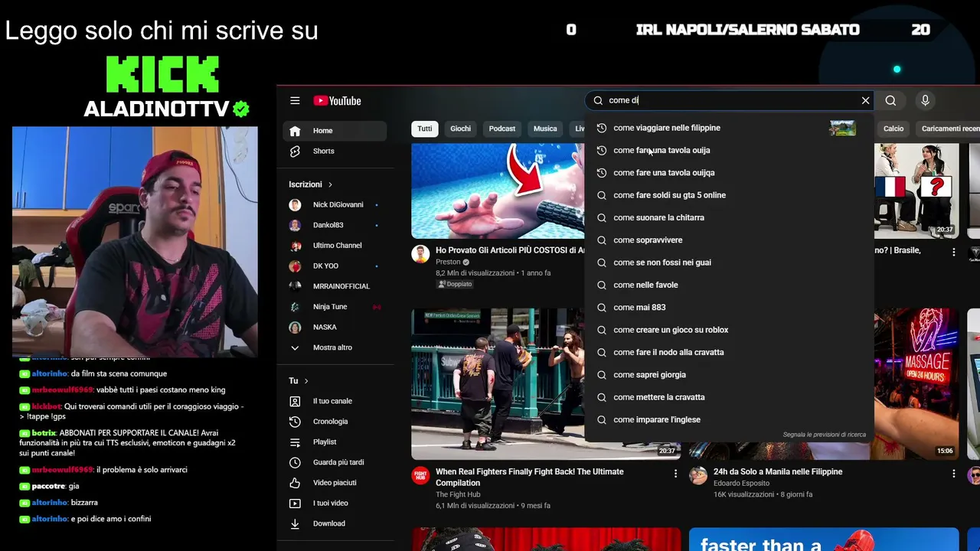Image resolution: width=980 pixels, height=551 pixels.
Task: Select the 'Caricamenti recenti' filter chip
Action: [x=949, y=129]
